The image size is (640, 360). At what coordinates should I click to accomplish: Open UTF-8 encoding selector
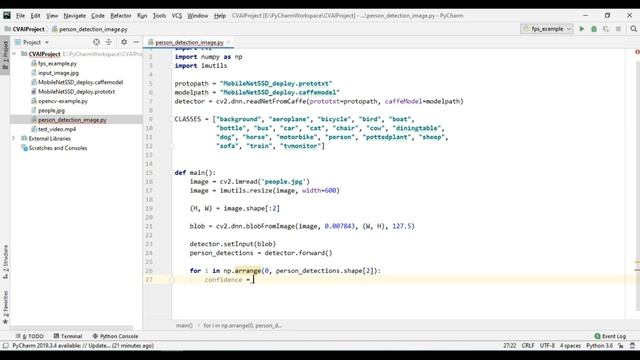click(x=547, y=346)
